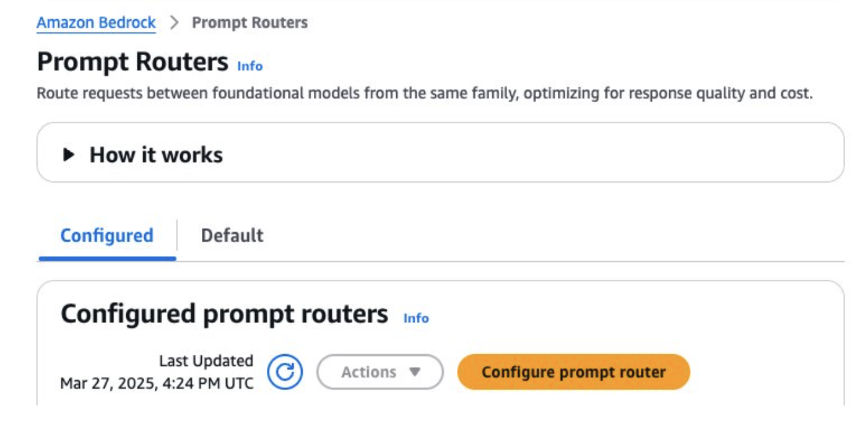
Task: Click the Last Updated label
Action: pos(206,361)
